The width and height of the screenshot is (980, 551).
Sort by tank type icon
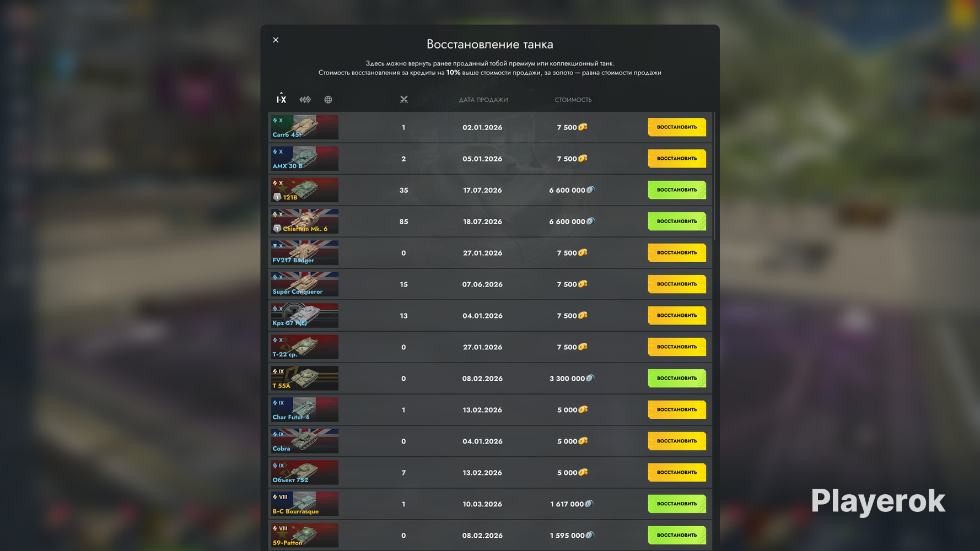coord(305,100)
